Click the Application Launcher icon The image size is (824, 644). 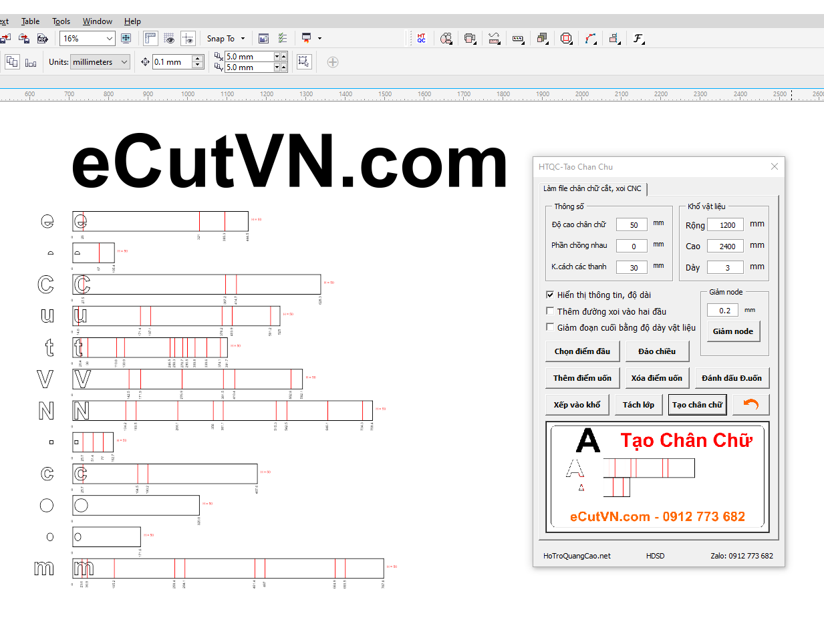(x=306, y=38)
